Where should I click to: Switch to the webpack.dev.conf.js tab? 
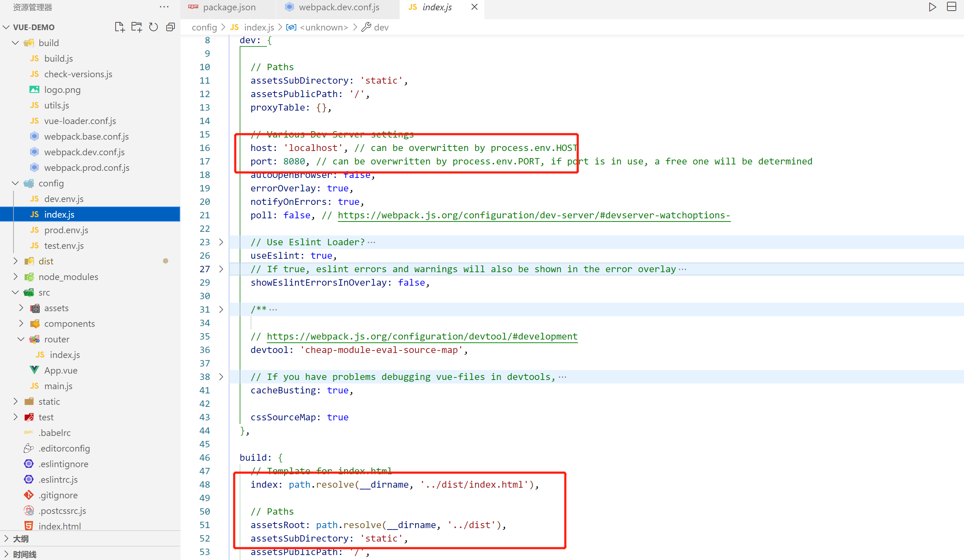(339, 7)
